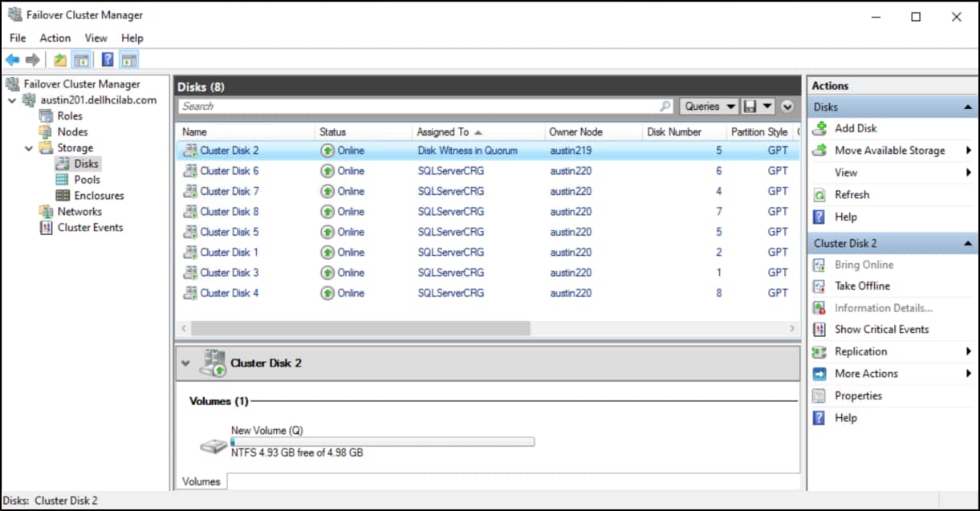Viewport: 980px width, 511px height.
Task: Click the Properties icon in Actions
Action: (x=819, y=396)
